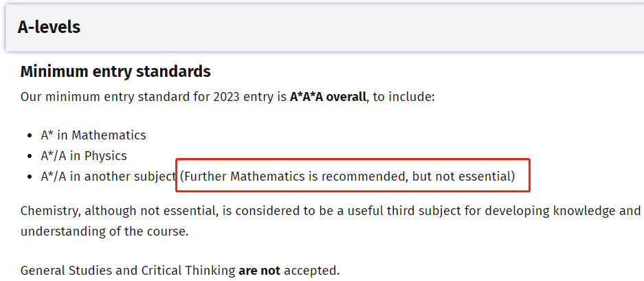Click the 'A*/A in Physics' bullet item
Image resolution: width=644 pixels, height=281 pixels.
click(x=84, y=156)
